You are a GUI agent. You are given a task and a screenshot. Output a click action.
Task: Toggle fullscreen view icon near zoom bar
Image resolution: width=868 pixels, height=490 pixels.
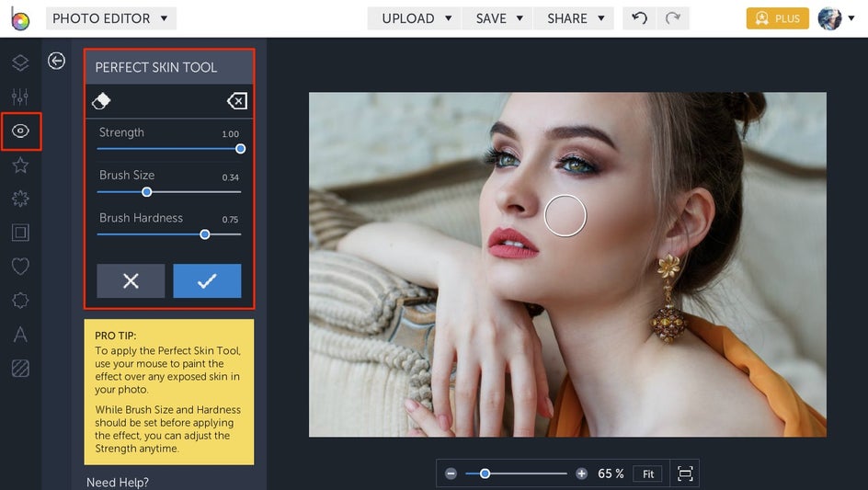point(685,473)
